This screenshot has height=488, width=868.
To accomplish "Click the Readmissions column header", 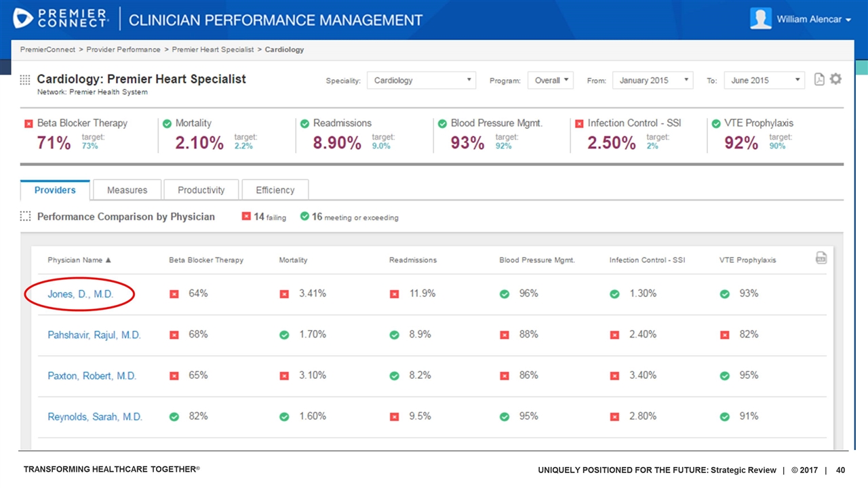I will click(413, 260).
